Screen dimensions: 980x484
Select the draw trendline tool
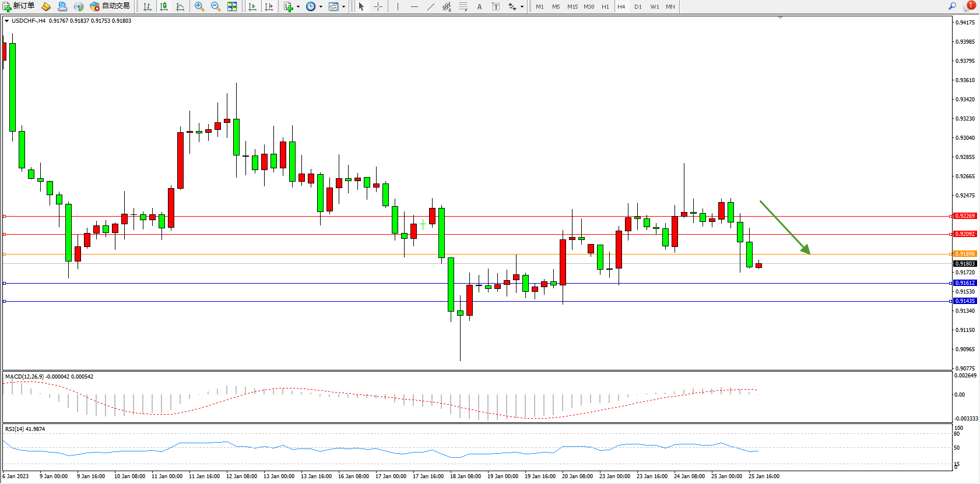pos(430,6)
